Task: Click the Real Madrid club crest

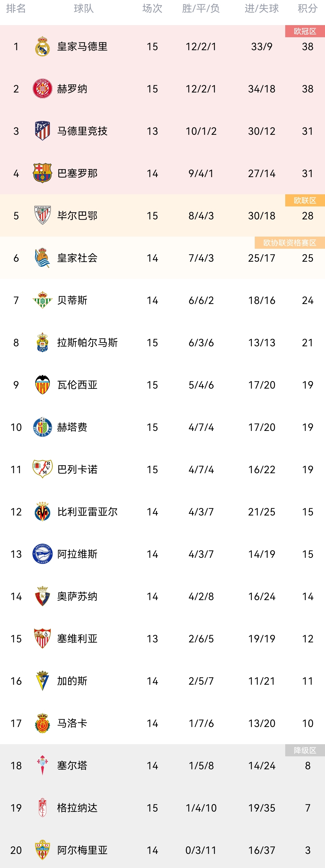Action: (43, 47)
